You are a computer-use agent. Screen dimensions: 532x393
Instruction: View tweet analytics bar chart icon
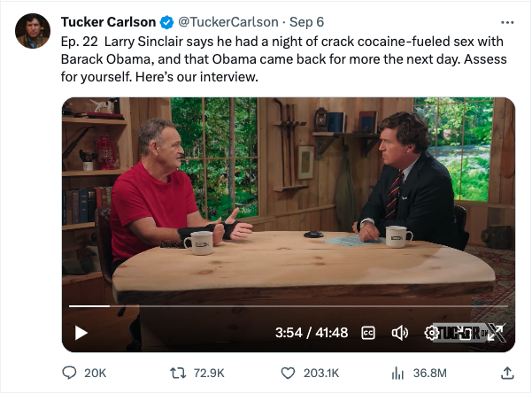[397, 374]
